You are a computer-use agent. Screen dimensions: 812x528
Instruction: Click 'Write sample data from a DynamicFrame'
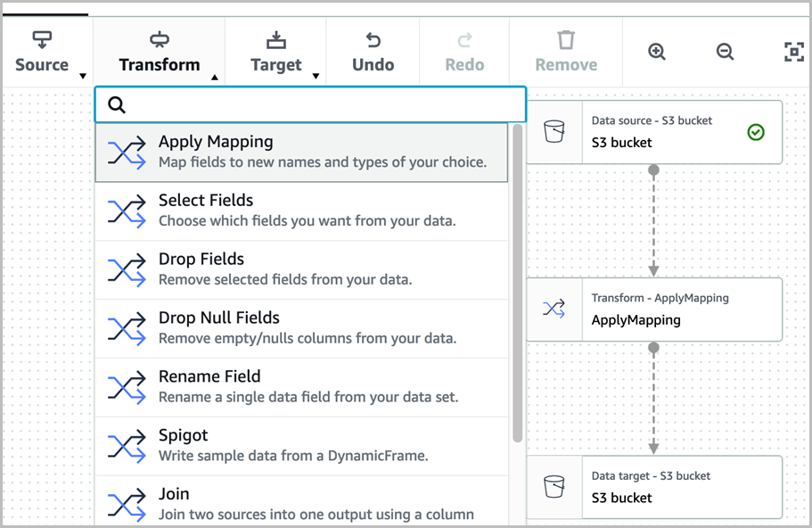pos(293,456)
